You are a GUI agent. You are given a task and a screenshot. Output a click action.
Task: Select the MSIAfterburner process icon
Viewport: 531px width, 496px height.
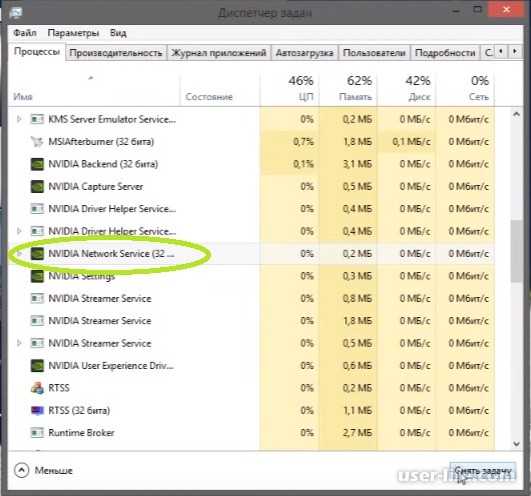coord(37,142)
